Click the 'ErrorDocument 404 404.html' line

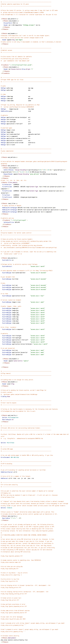[10, 457]
